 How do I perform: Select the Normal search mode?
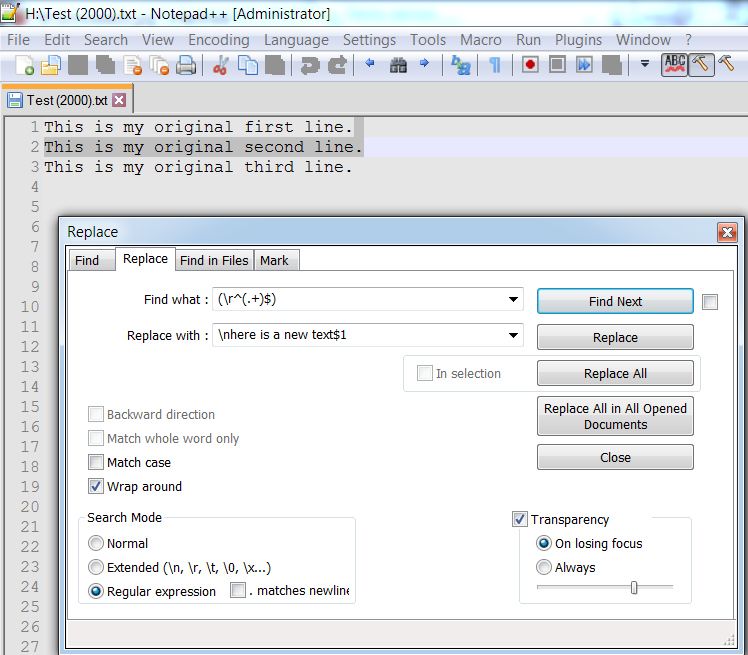[x=96, y=543]
